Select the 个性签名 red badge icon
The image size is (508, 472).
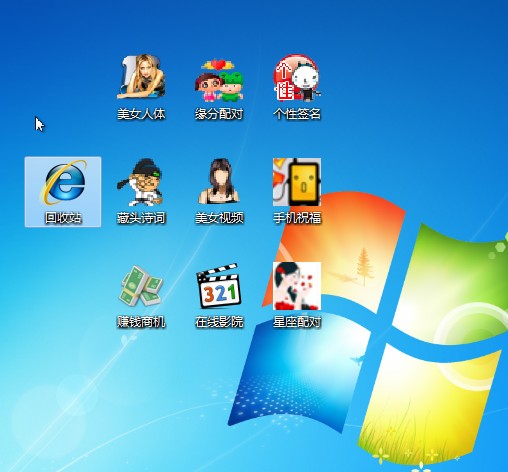(297, 78)
